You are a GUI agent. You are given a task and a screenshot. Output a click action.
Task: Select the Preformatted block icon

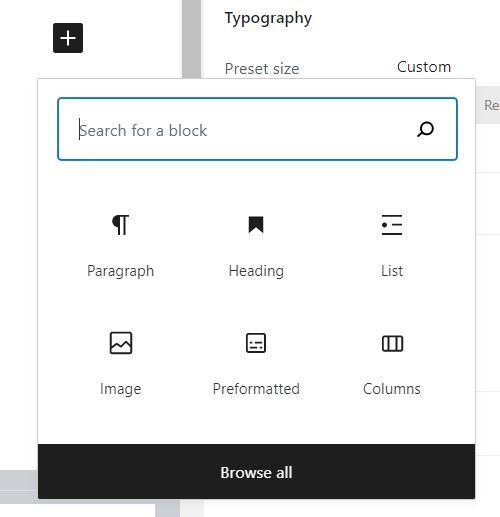coord(256,343)
